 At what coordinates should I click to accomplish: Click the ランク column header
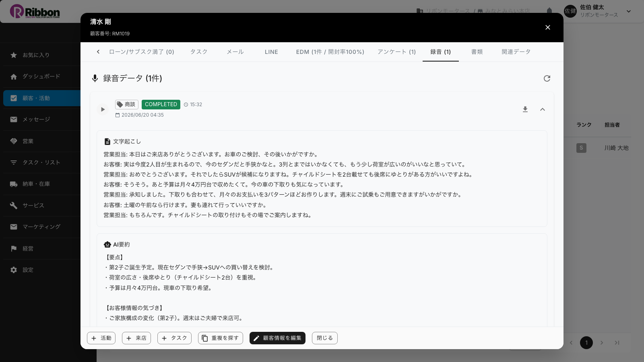click(584, 125)
